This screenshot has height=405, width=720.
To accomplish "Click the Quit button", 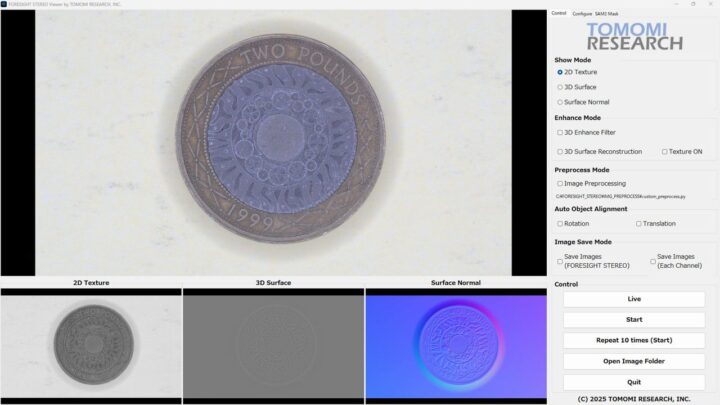I will [634, 382].
